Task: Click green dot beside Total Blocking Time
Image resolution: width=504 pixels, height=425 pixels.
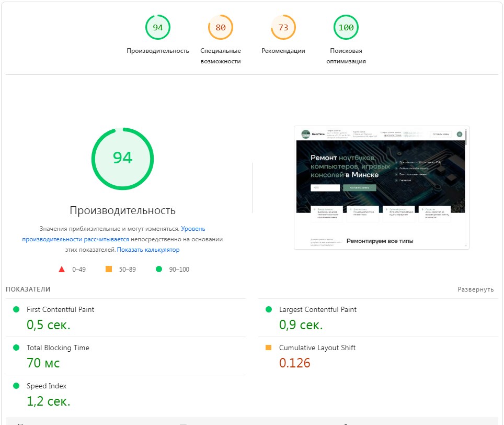Action: coord(17,347)
